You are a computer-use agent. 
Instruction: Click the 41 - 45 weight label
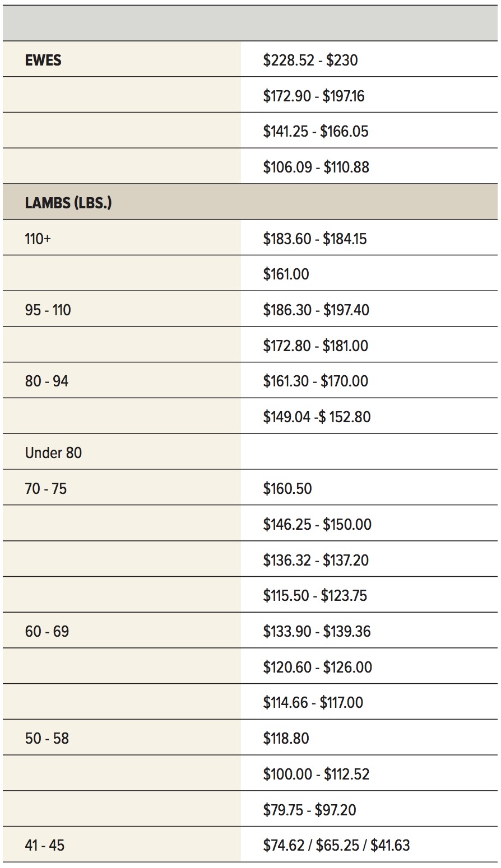(x=44, y=846)
